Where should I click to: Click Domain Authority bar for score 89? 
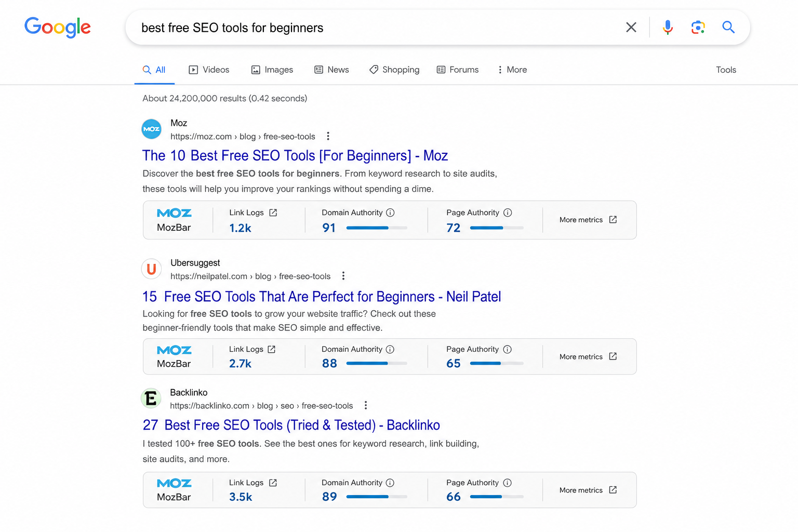(x=377, y=497)
